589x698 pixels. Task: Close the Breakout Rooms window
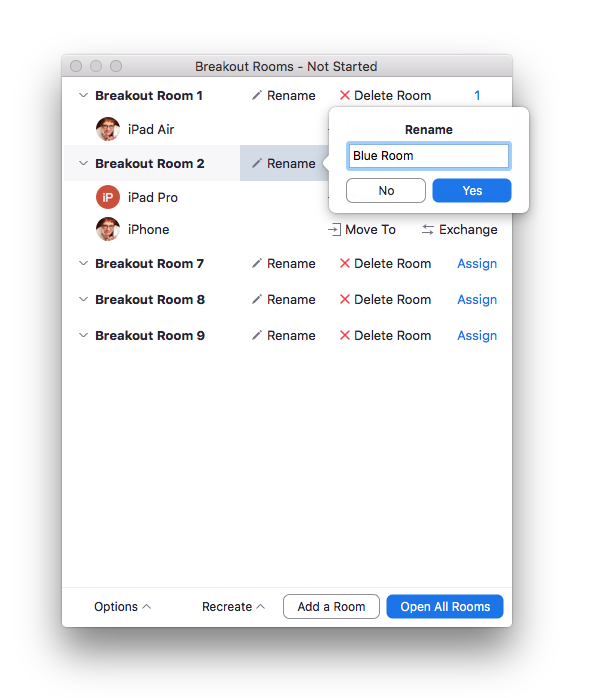(x=76, y=66)
